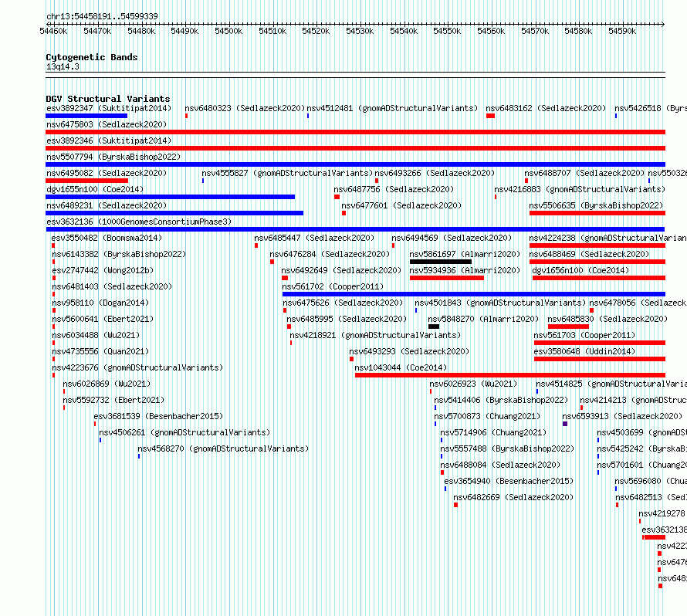Click the blue bar under nsv5507794
This screenshot has height=616, width=687.
click(x=355, y=164)
